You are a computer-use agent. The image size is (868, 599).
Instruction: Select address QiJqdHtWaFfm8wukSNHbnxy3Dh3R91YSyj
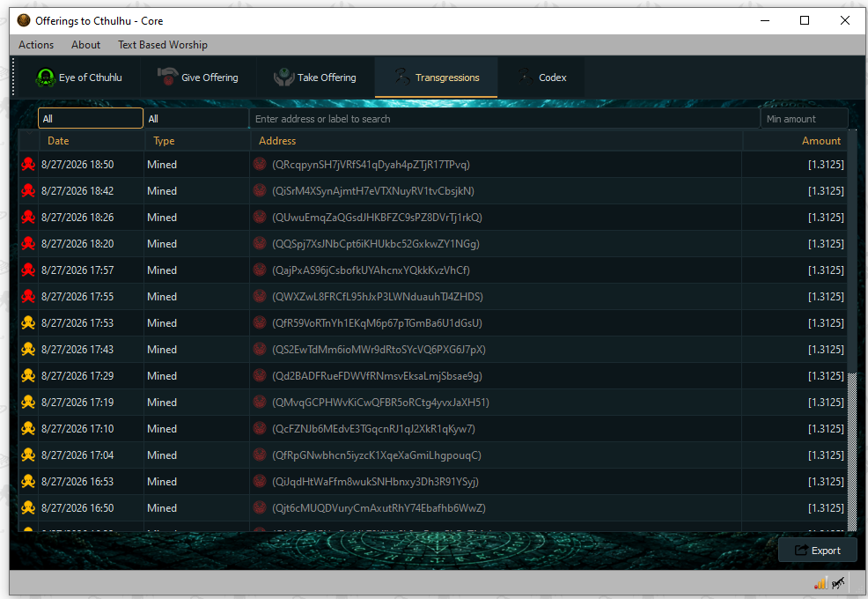375,482
